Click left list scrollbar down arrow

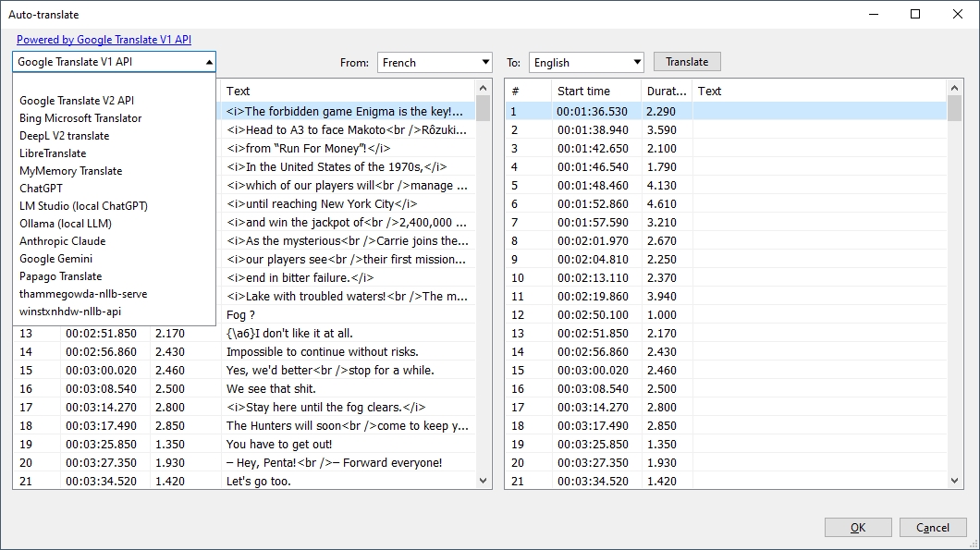(484, 481)
